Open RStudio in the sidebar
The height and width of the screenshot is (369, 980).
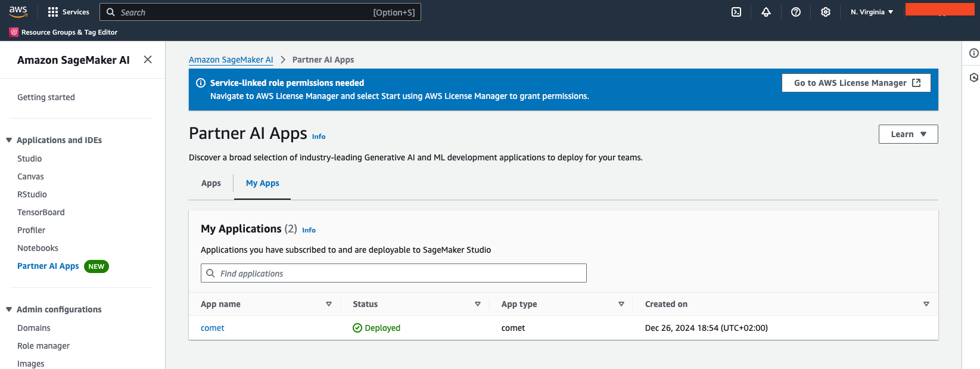click(x=32, y=194)
